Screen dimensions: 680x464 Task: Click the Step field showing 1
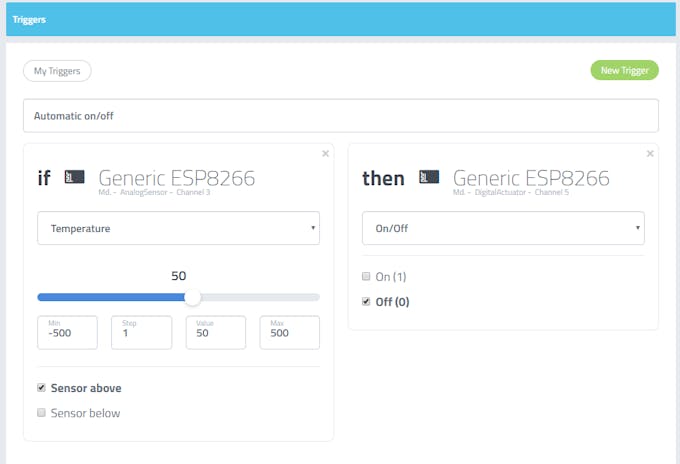coord(142,333)
